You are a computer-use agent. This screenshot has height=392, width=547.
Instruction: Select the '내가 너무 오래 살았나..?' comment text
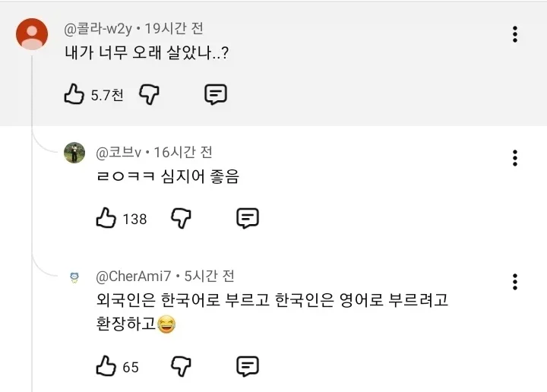tap(147, 53)
